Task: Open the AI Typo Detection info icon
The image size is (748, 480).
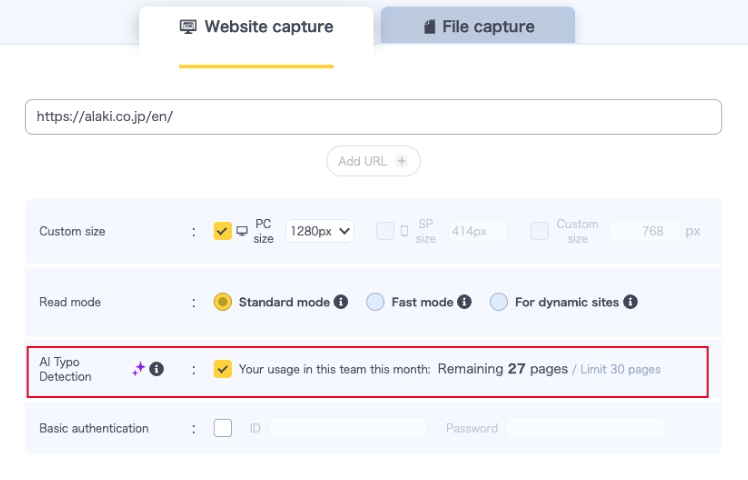Action: 156,369
